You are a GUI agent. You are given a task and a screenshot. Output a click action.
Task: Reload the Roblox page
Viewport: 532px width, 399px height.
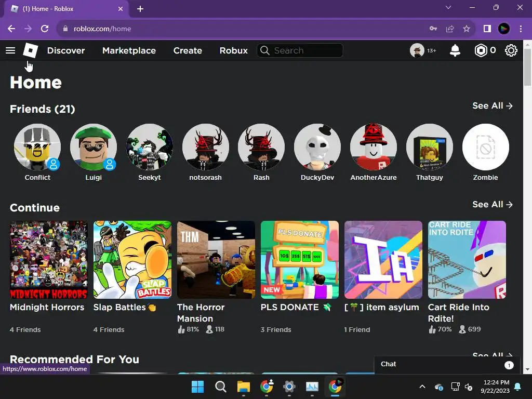point(45,29)
